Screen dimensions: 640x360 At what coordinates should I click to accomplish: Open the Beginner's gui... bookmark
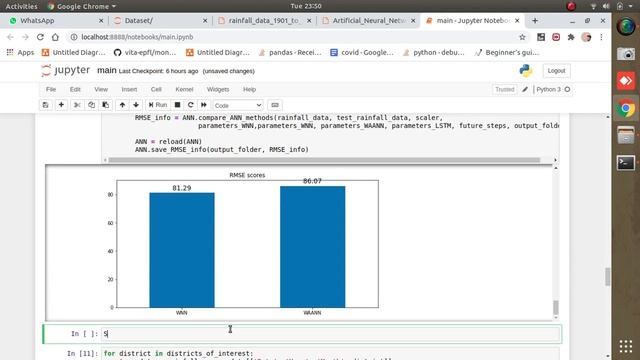pos(507,52)
